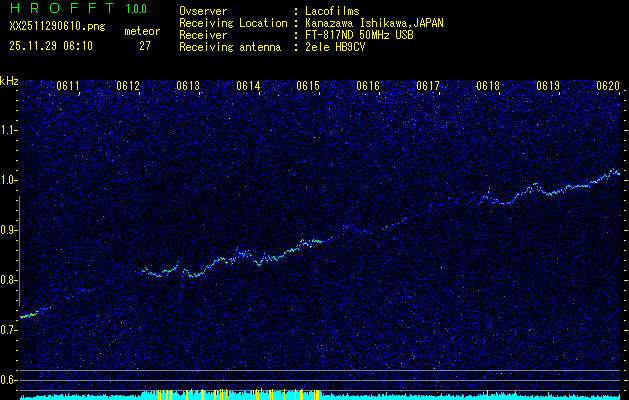Click the 0613 time marker
The image size is (629, 400).
pyautogui.click(x=188, y=87)
